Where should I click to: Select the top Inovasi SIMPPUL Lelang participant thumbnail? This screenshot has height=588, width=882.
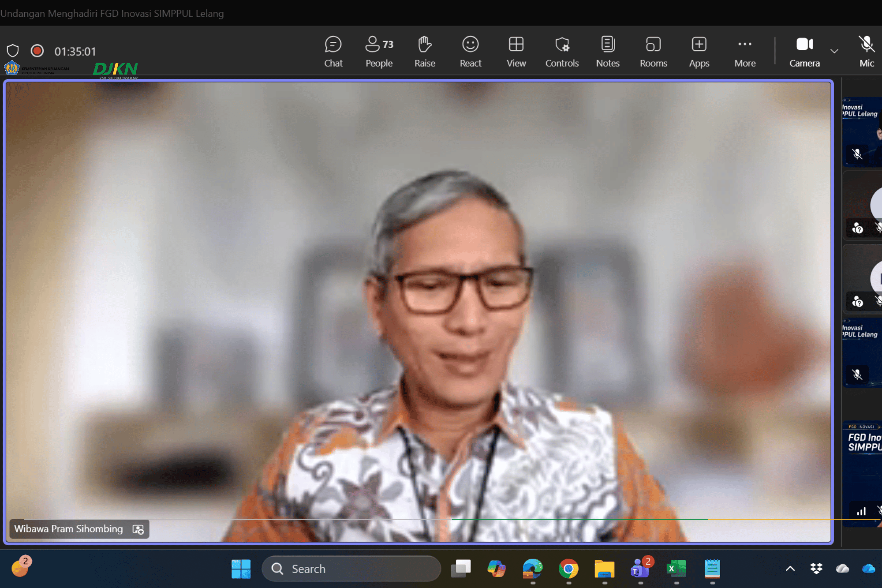[x=862, y=131]
